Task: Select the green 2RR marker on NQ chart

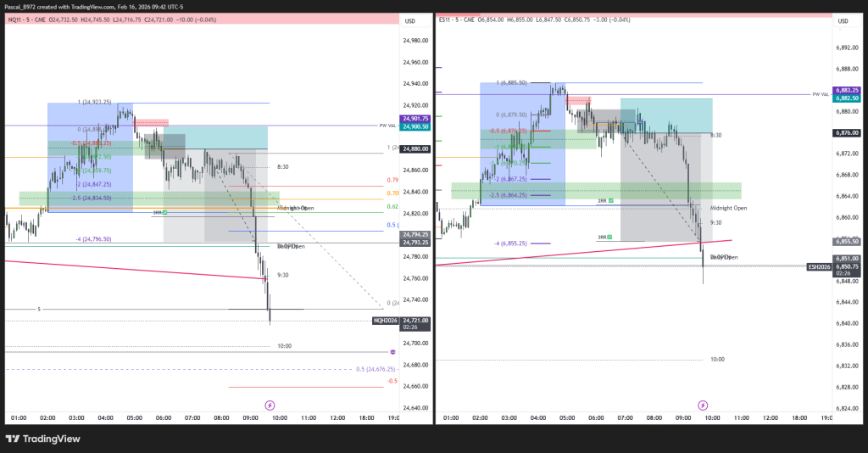Action: coord(164,212)
